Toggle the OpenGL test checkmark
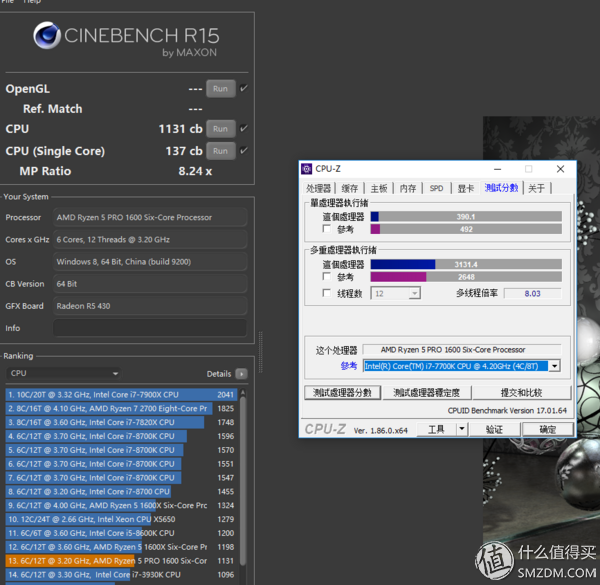This screenshot has width=600, height=585. pyautogui.click(x=244, y=88)
